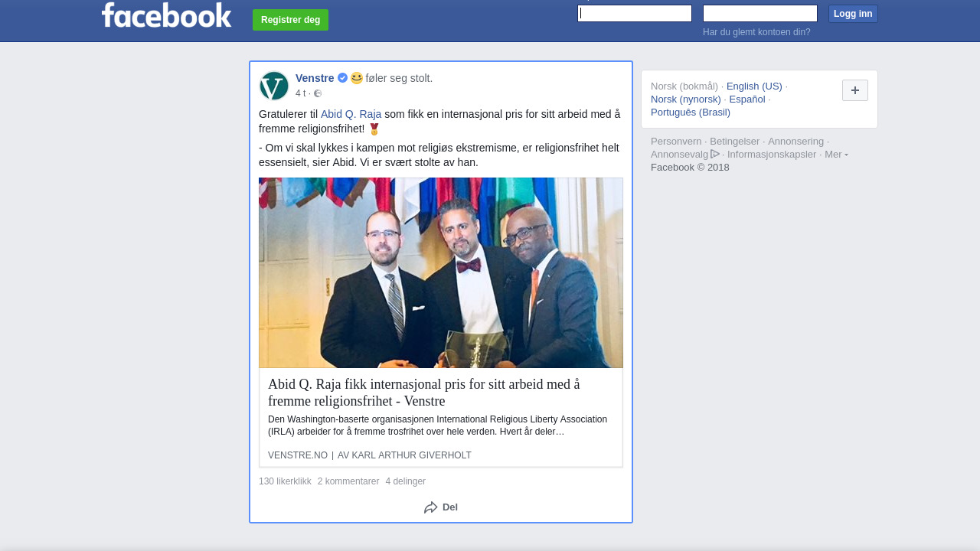Image resolution: width=980 pixels, height=551 pixels.
Task: Expand the Mer footer dropdown
Action: tap(836, 154)
